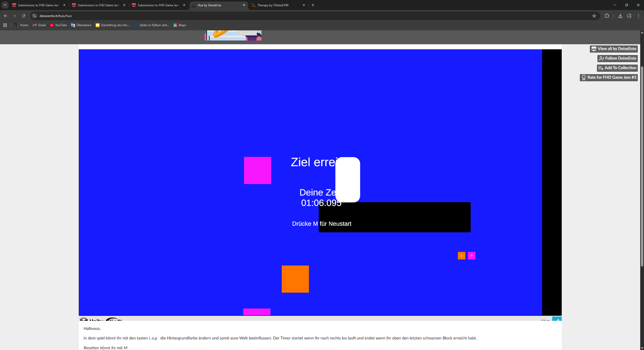Open the Chrome profile avatar
Image resolution: width=644 pixels, height=350 pixels.
629,16
